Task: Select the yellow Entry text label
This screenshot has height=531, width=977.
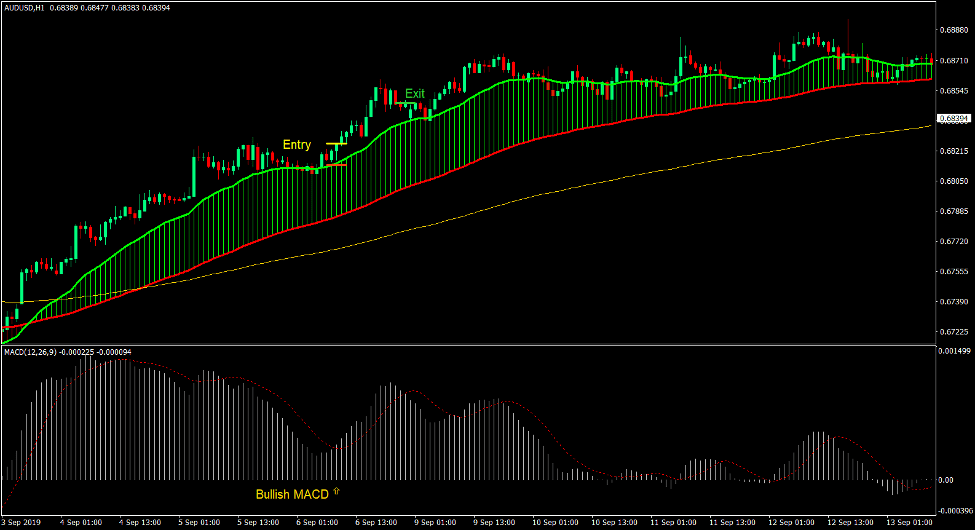Action: pos(297,145)
